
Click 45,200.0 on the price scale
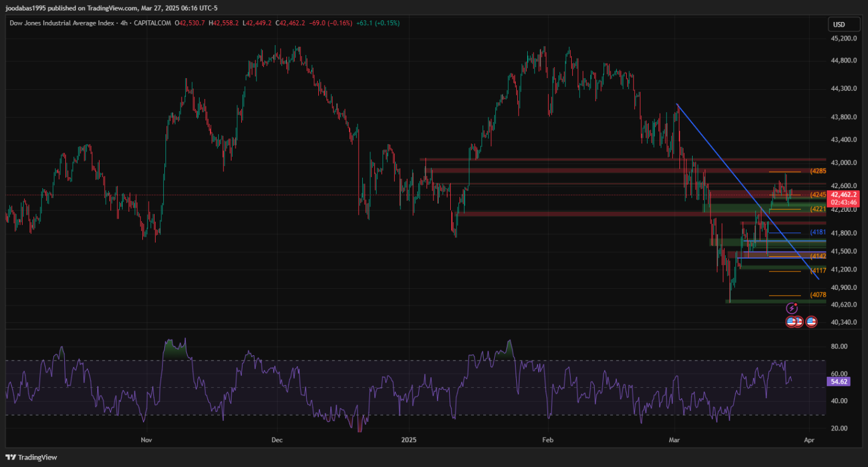pos(843,39)
